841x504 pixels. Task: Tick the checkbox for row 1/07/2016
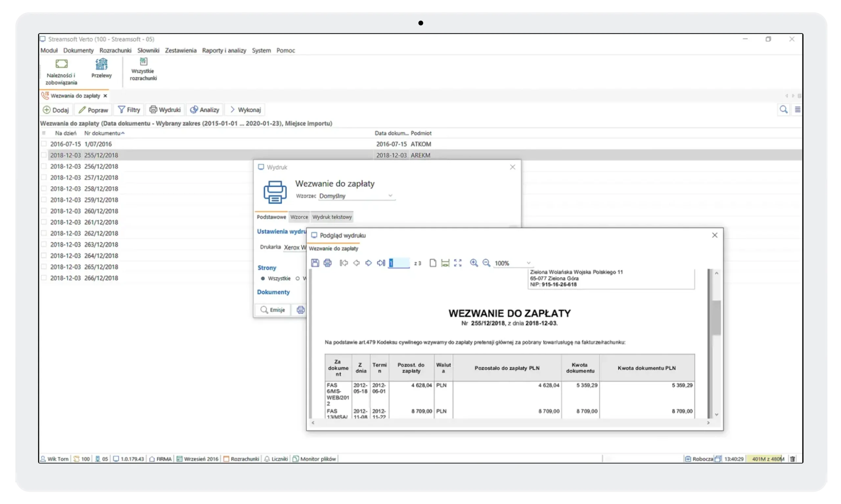pos(44,144)
